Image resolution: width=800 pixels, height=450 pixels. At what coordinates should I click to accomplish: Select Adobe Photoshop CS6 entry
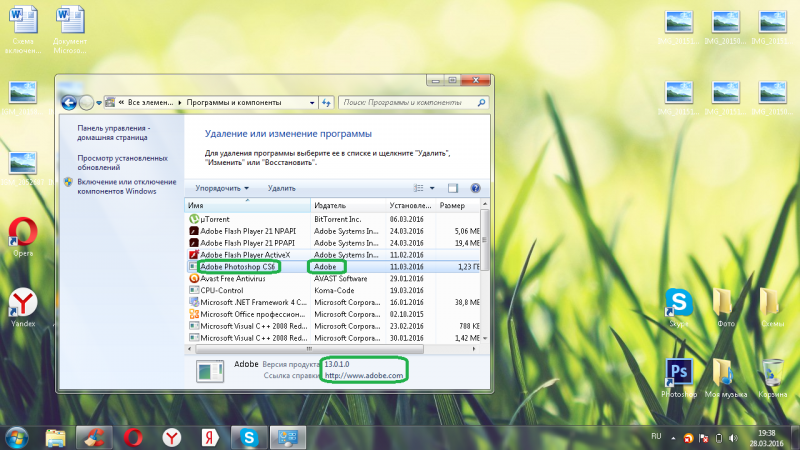coord(332,266)
